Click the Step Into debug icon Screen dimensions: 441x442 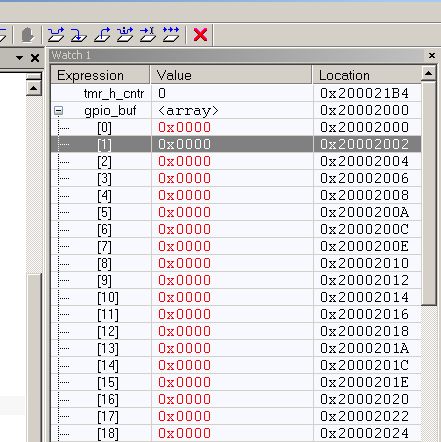point(79,35)
